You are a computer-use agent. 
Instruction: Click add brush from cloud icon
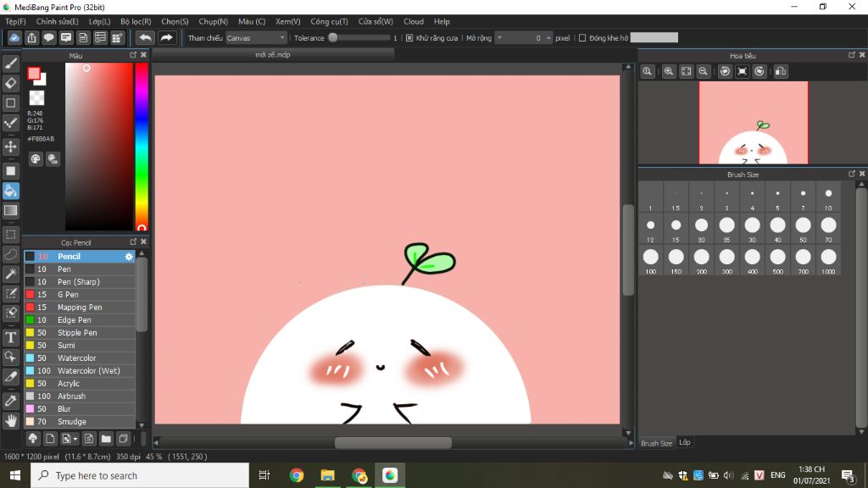pyautogui.click(x=33, y=439)
